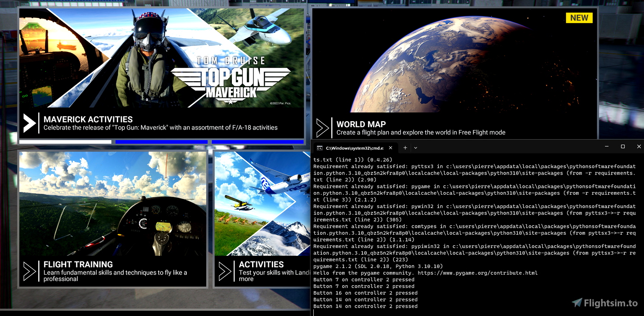
Task: Open the terminal tab dropdown arrow
Action: [415, 148]
